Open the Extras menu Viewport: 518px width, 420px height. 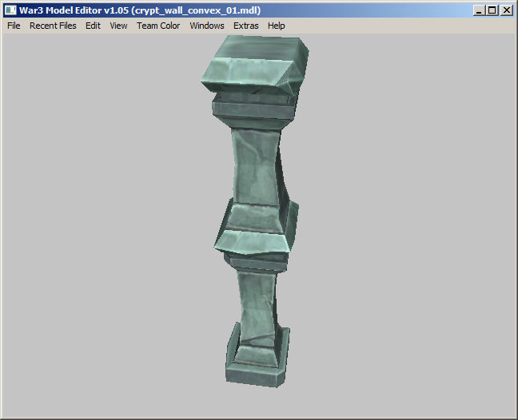(x=245, y=26)
